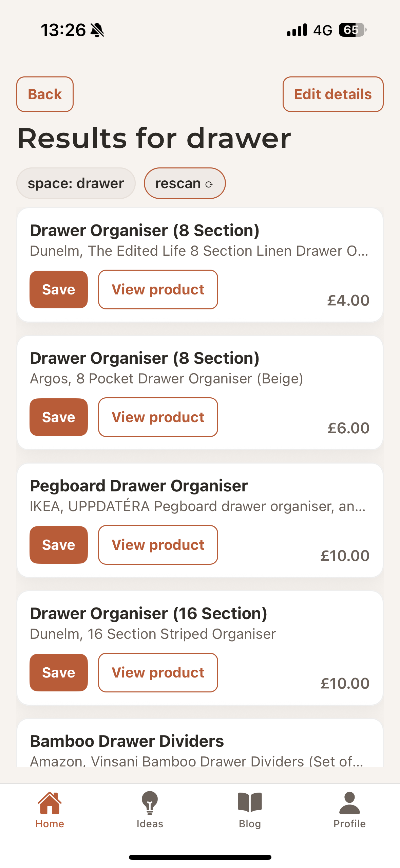Save the 16 Section Striped Organiser
Screen dimensions: 400x868
(x=59, y=672)
